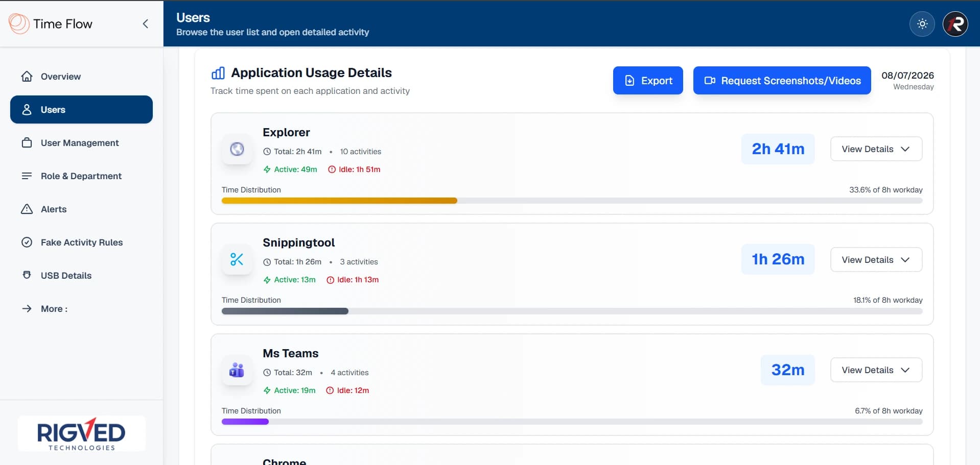
Task: Expand View Details for Ms Teams
Action: pos(876,370)
